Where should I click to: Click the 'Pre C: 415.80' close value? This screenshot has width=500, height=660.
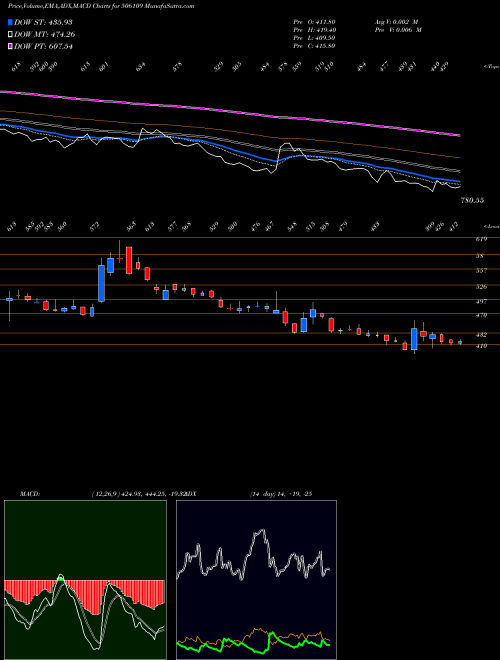pyautogui.click(x=314, y=46)
